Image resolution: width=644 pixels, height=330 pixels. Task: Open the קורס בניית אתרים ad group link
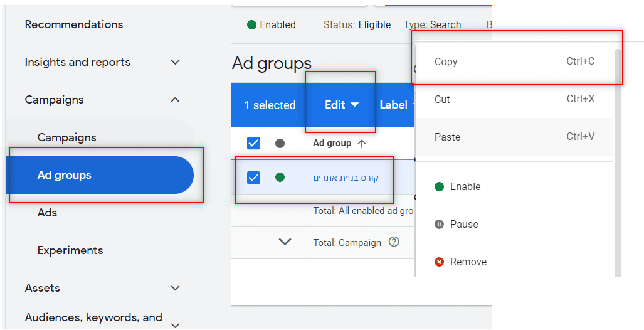[x=346, y=178]
